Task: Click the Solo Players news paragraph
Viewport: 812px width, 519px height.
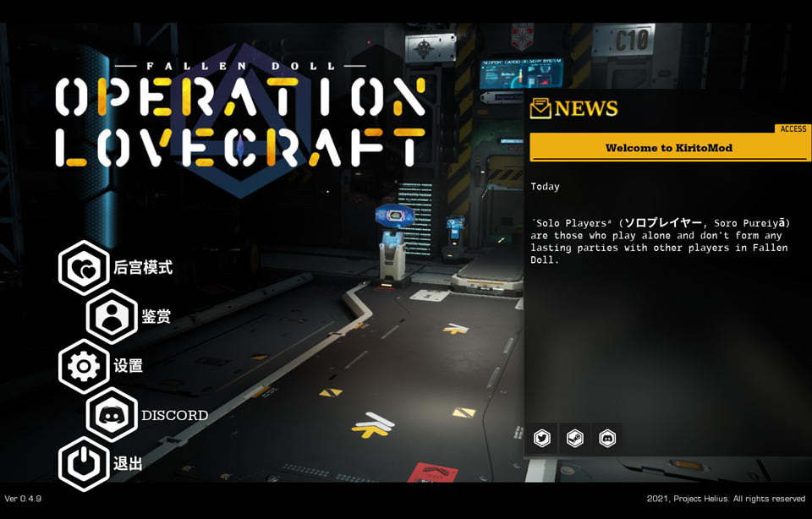Action: tap(661, 242)
